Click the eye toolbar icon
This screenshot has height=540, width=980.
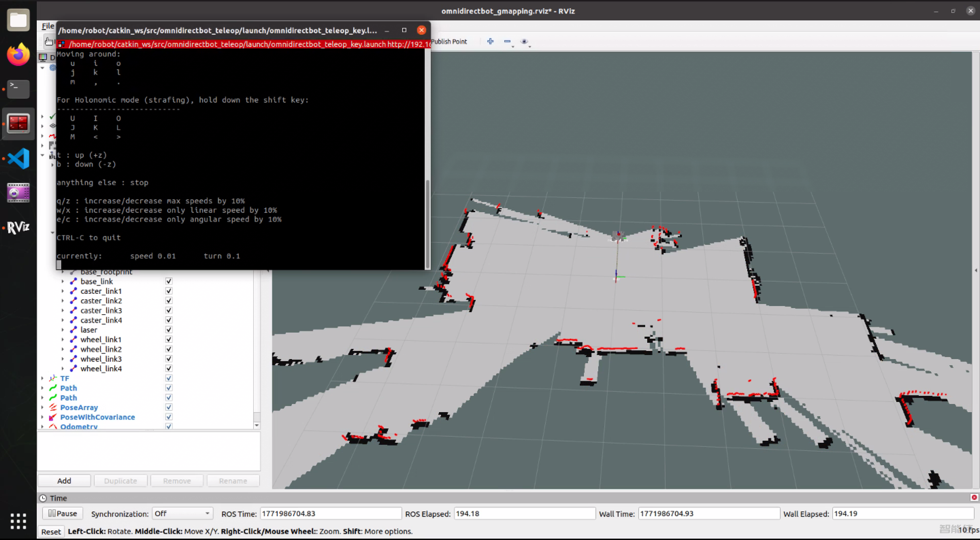tap(524, 41)
